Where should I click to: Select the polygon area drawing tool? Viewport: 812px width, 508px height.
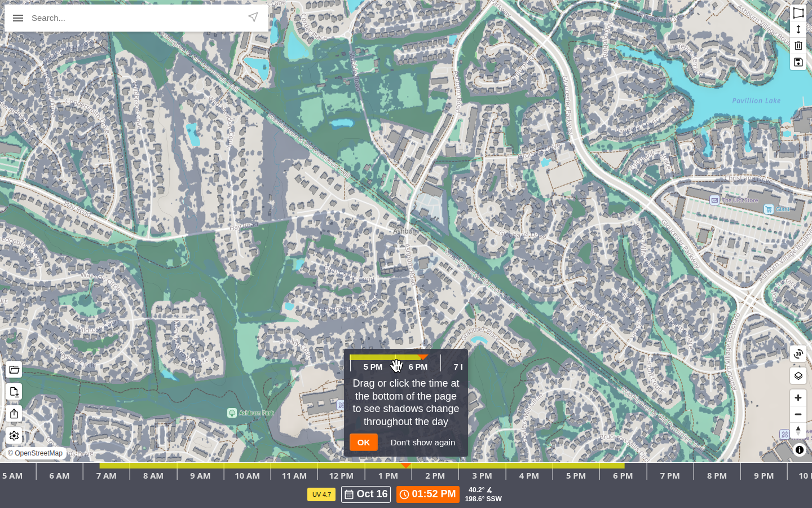(x=798, y=13)
